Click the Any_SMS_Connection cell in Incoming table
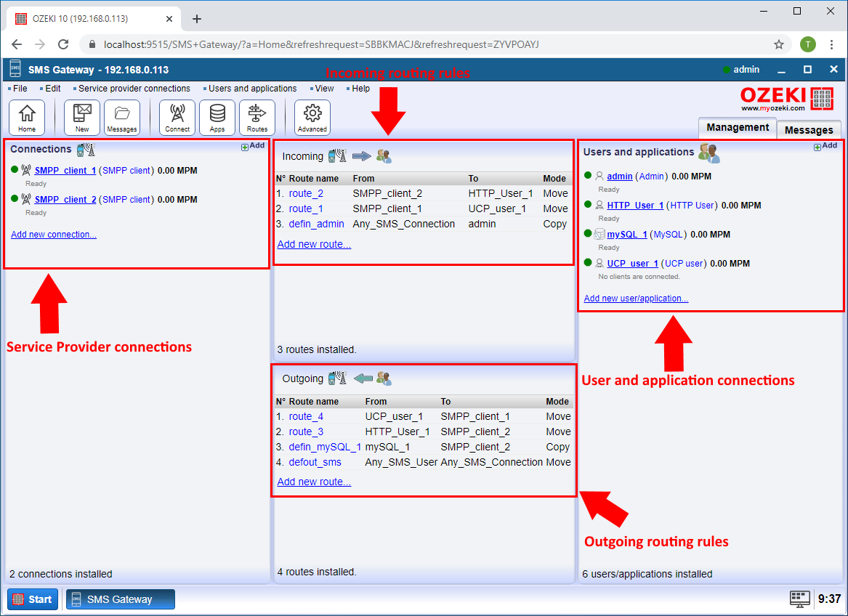This screenshot has height=616, width=848. pos(404,224)
